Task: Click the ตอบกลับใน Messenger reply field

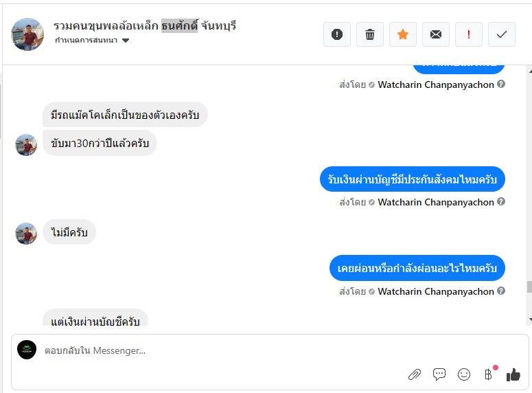Action: coord(206,350)
